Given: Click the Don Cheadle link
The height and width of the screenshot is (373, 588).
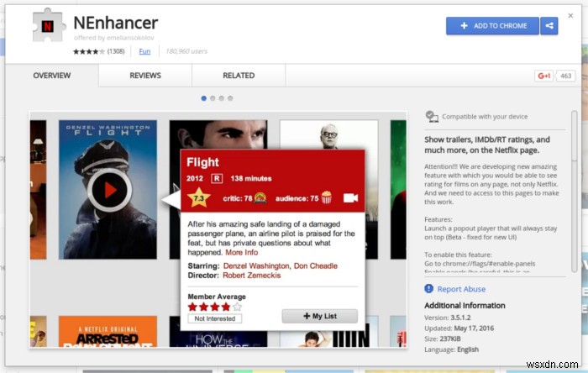Looking at the screenshot, I should click(315, 265).
